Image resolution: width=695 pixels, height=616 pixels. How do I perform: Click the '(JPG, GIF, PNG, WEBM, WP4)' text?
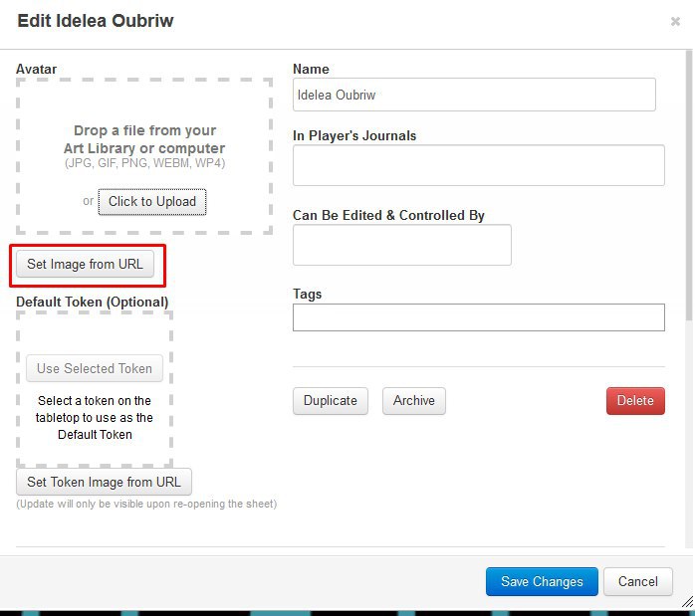[145, 163]
